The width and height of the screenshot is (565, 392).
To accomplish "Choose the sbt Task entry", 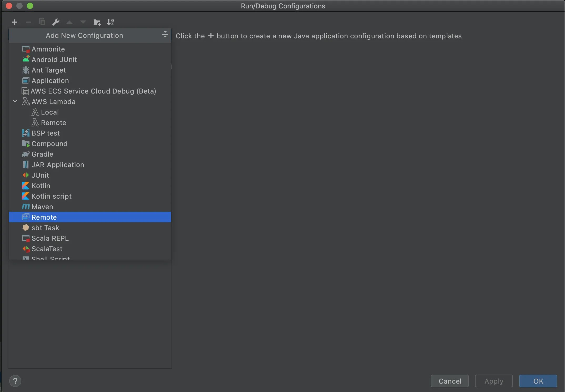I will click(x=45, y=228).
